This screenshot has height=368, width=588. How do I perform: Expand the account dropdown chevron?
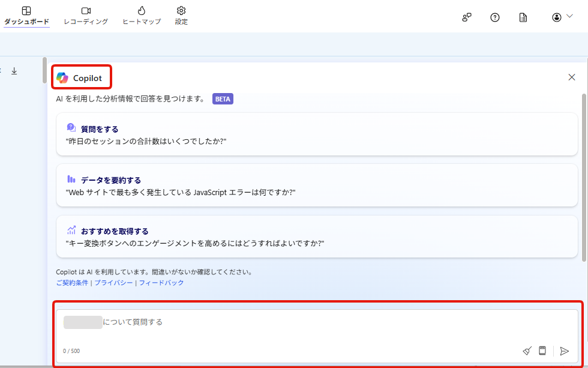[x=569, y=16]
